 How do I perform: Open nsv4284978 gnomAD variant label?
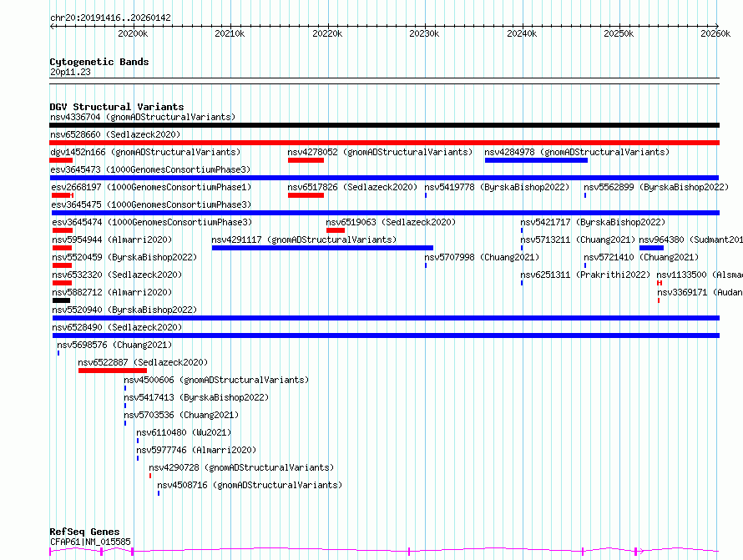point(577,152)
